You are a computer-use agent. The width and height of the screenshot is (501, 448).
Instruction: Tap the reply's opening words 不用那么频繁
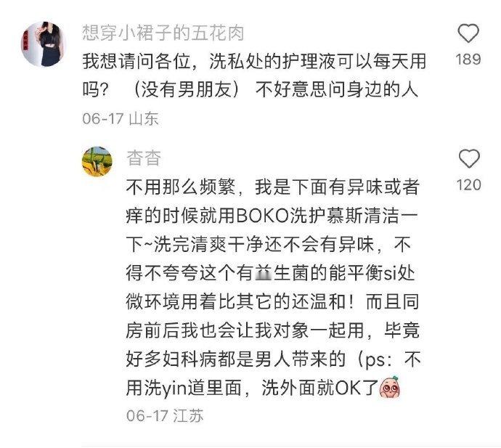[x=181, y=187]
